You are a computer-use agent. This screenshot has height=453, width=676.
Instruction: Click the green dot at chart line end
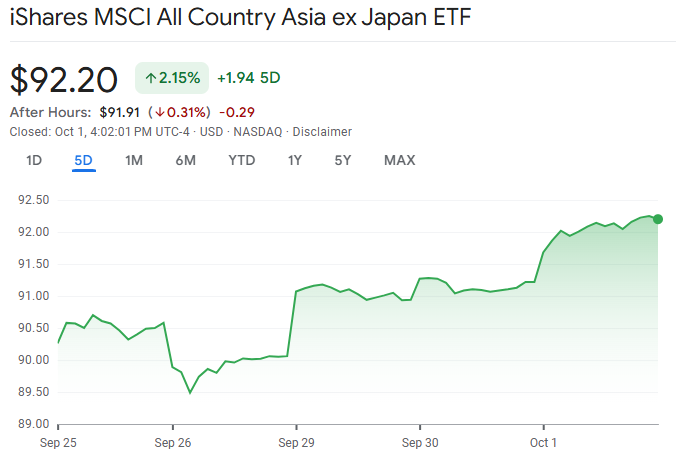657,219
